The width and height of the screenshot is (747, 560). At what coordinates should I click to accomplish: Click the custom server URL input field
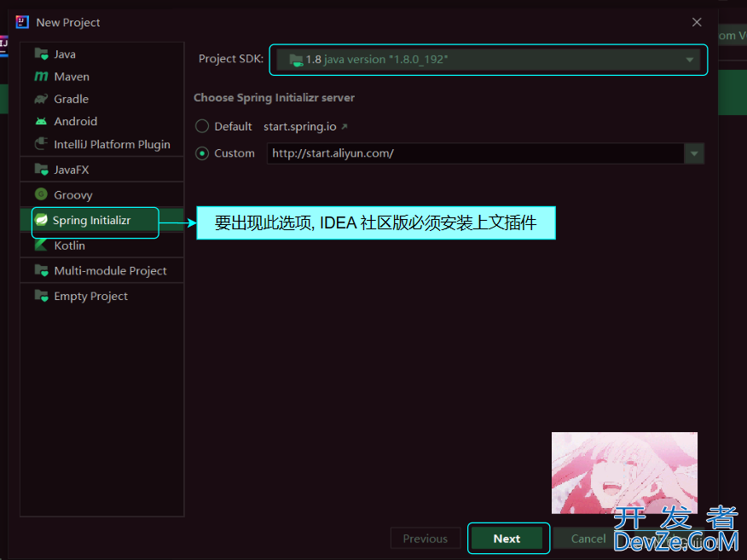click(x=476, y=153)
